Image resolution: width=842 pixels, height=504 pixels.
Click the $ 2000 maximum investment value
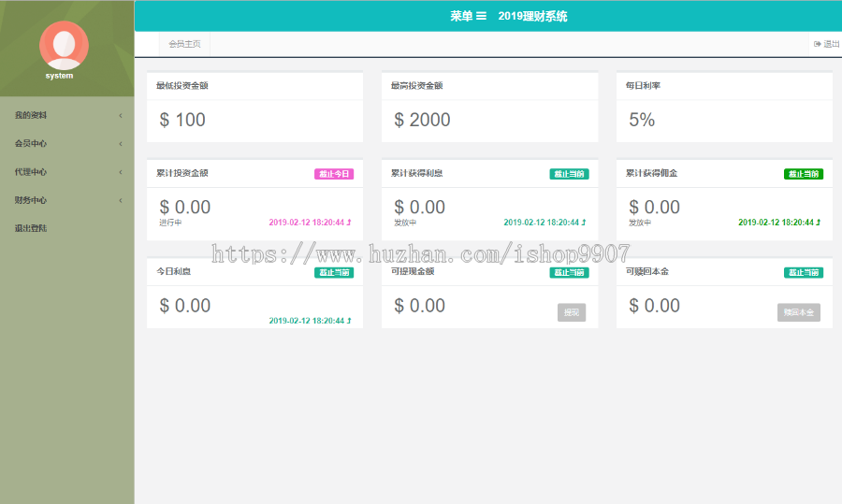[x=422, y=120]
